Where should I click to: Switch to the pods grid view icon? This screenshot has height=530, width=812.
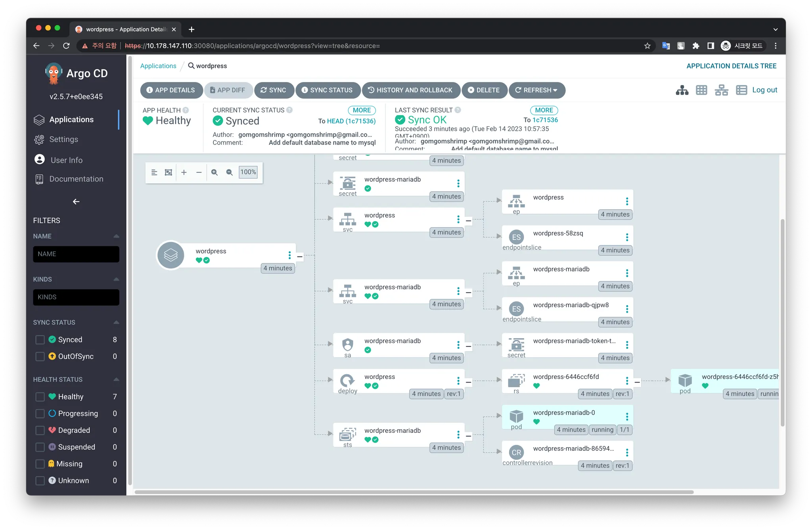point(701,90)
